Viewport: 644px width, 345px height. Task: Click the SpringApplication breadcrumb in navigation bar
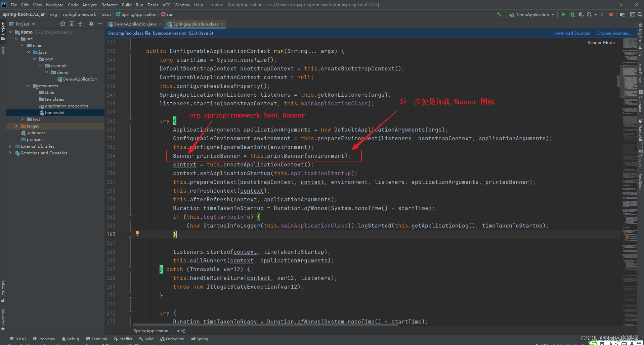tap(136, 14)
